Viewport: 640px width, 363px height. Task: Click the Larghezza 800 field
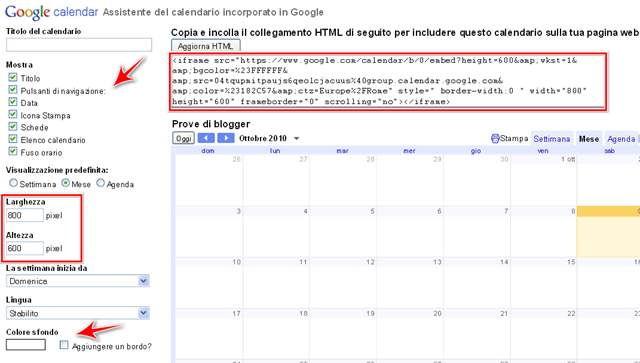[x=25, y=215]
